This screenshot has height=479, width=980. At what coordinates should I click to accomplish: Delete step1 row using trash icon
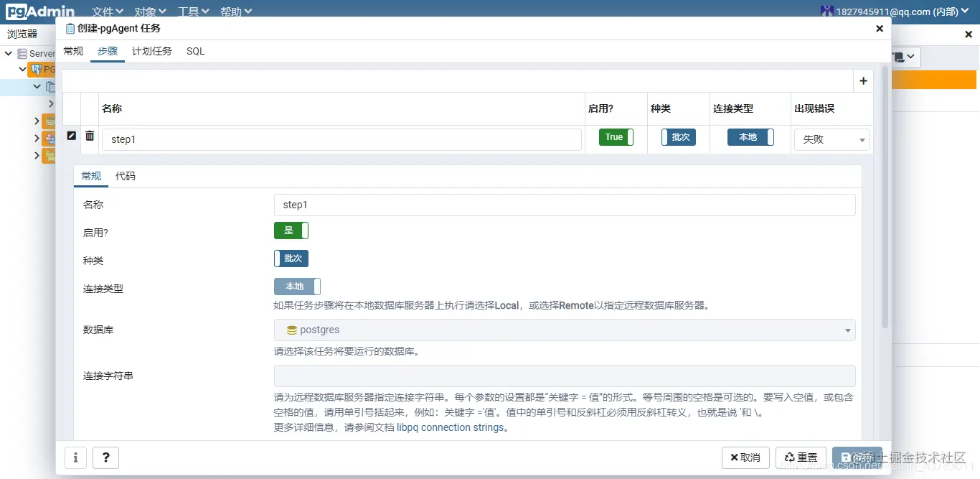[x=90, y=136]
